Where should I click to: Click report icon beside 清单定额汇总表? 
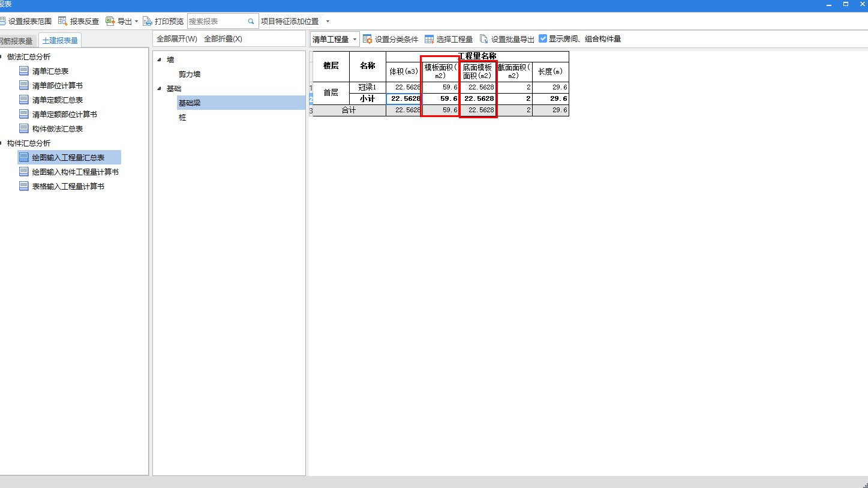pos(24,100)
